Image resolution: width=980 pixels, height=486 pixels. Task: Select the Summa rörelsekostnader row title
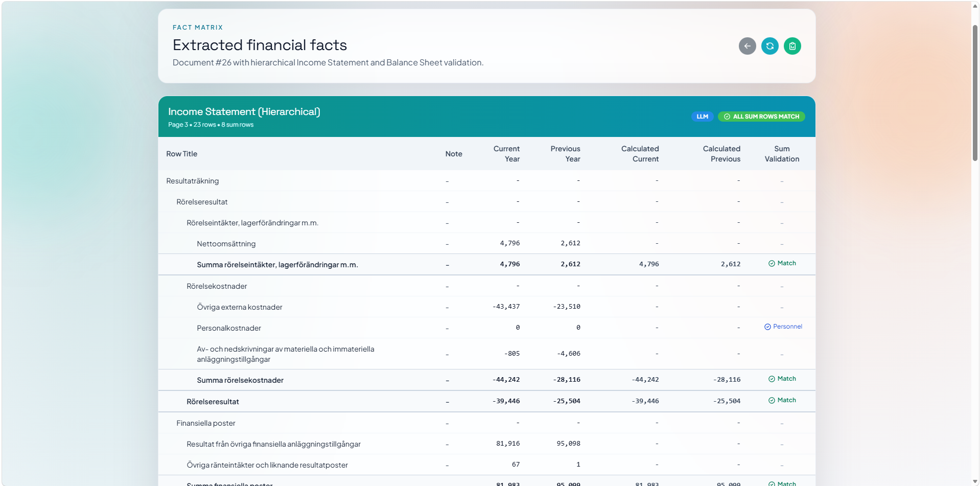[x=240, y=380]
